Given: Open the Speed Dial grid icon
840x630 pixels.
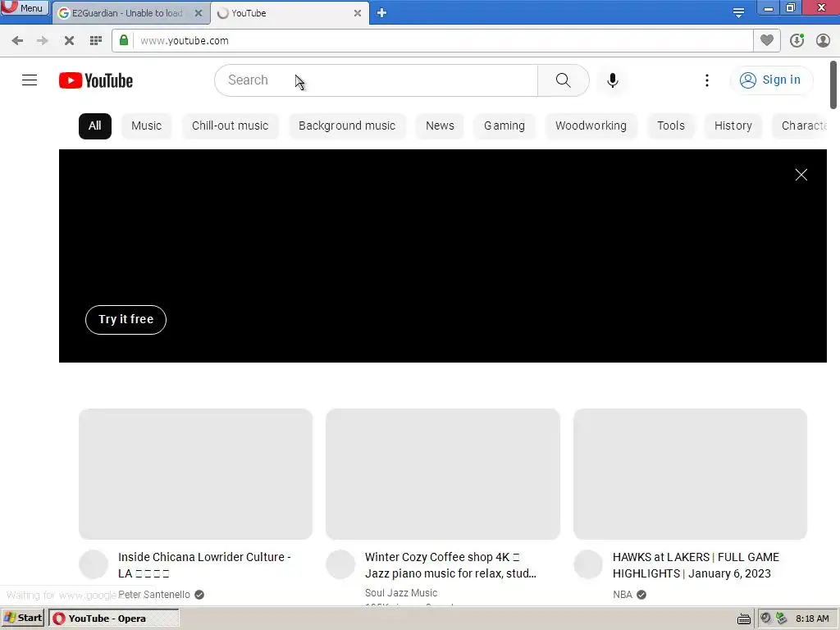Looking at the screenshot, I should pyautogui.click(x=96, y=41).
